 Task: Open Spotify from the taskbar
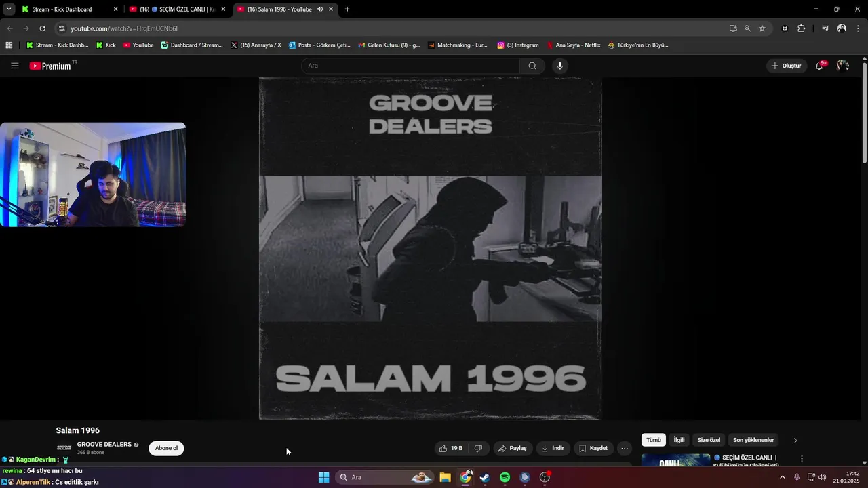(x=505, y=477)
